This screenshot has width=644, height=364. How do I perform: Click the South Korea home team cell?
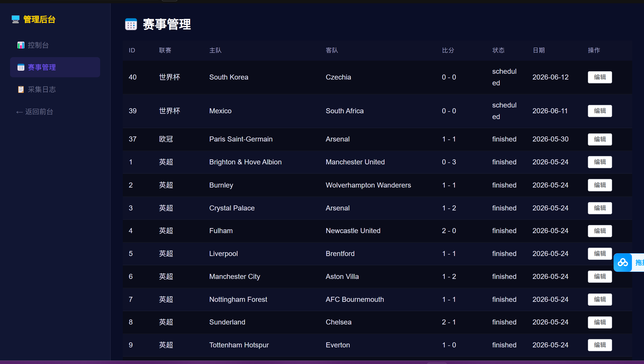coord(229,77)
